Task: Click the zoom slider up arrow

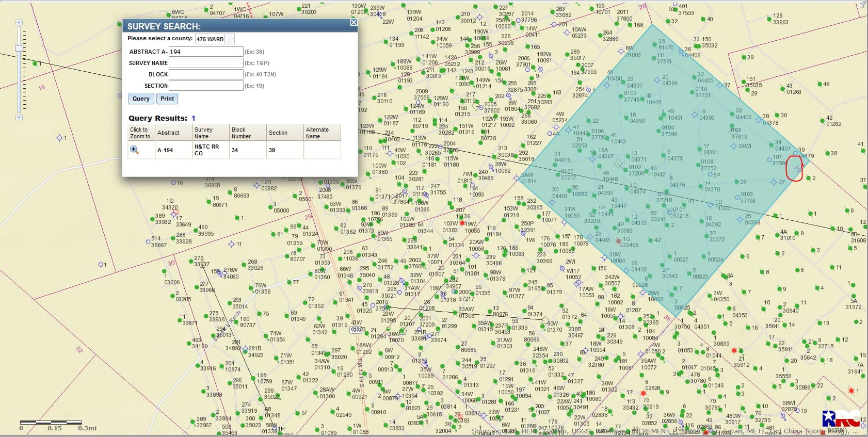Action: 19,23
